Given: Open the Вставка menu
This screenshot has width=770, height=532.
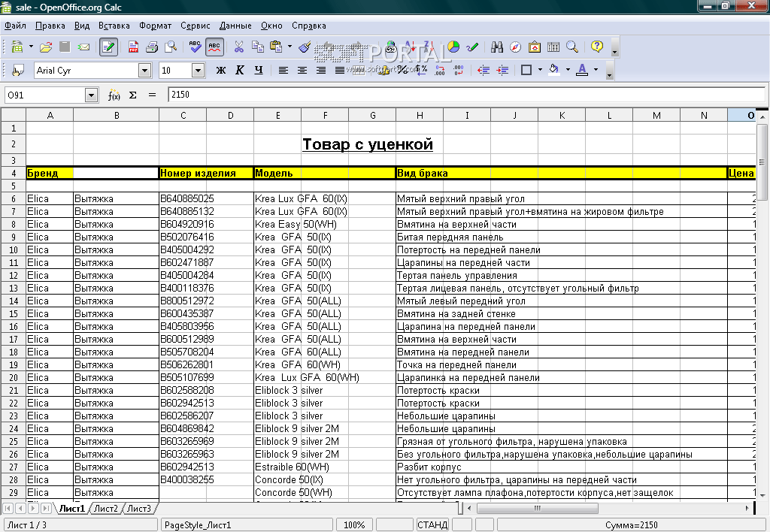Looking at the screenshot, I should coord(114,26).
